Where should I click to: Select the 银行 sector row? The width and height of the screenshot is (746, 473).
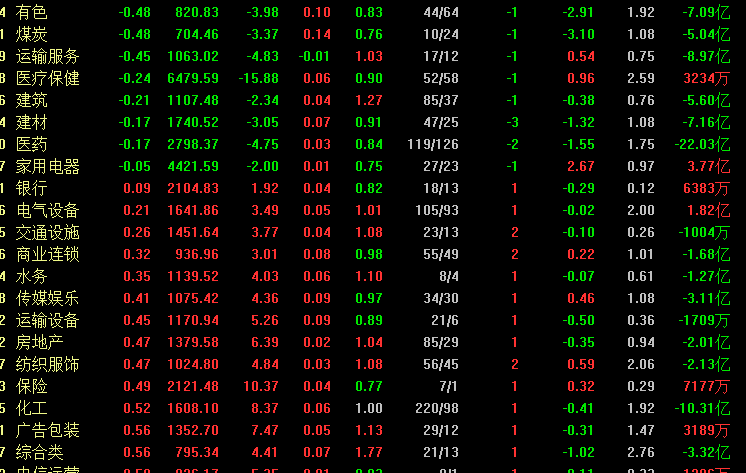pyautogui.click(x=32, y=188)
